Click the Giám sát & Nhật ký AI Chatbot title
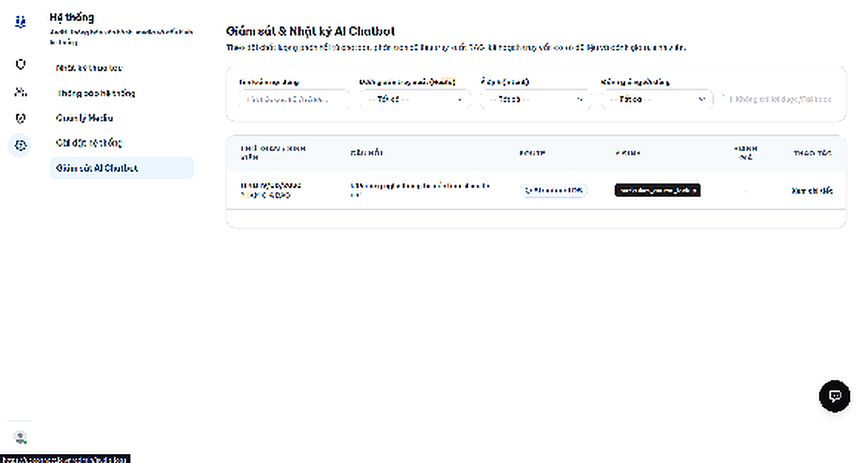Image resolution: width=868 pixels, height=463 pixels. click(x=310, y=31)
